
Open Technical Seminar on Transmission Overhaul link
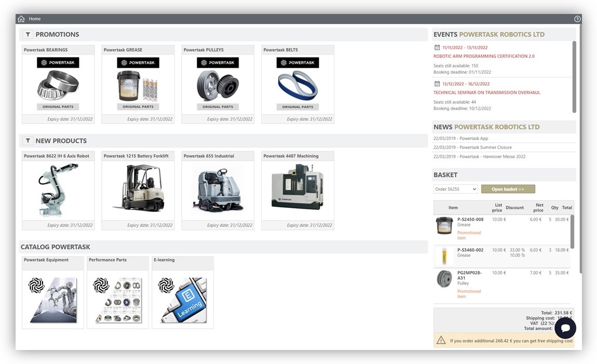coord(486,93)
